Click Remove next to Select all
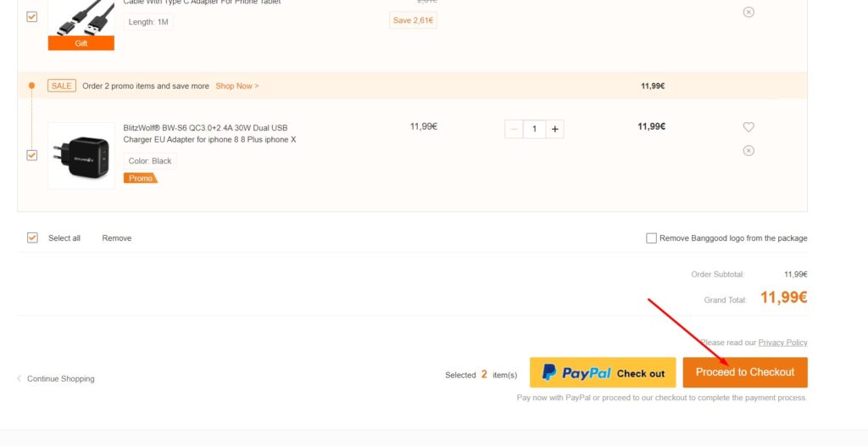Image resolution: width=868 pixels, height=446 pixels. click(x=117, y=238)
